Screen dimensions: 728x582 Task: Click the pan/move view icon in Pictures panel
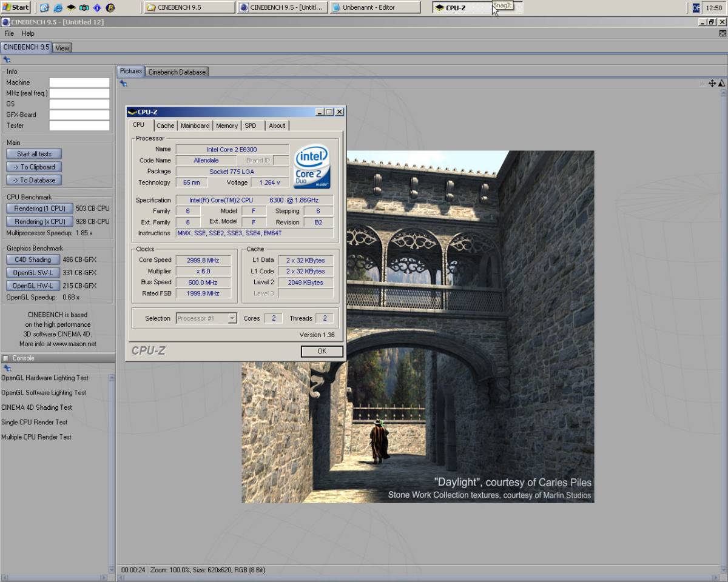click(x=712, y=83)
